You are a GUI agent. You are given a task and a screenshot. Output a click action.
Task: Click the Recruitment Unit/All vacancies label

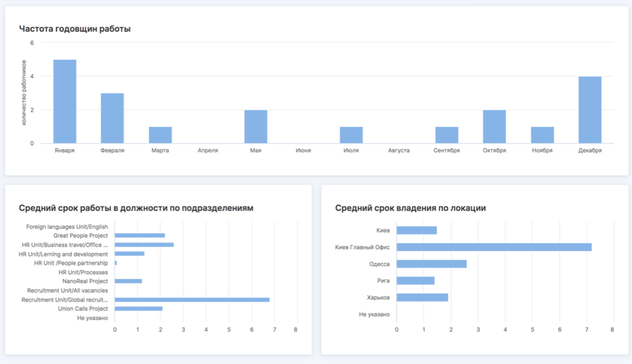[x=67, y=290]
